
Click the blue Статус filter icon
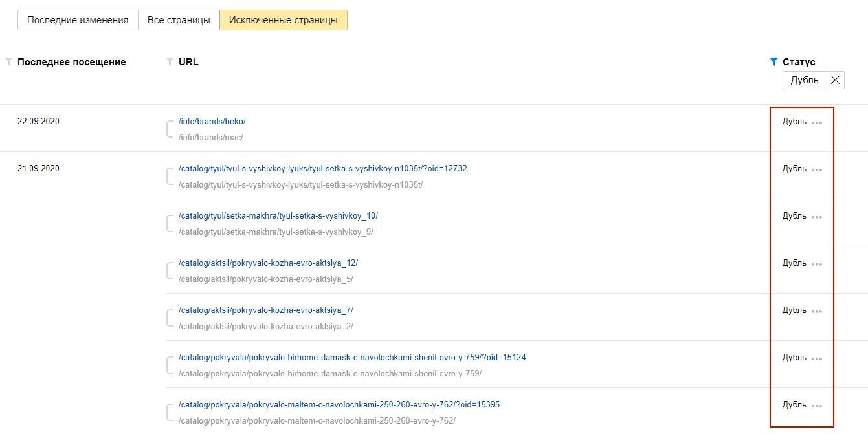click(x=773, y=62)
